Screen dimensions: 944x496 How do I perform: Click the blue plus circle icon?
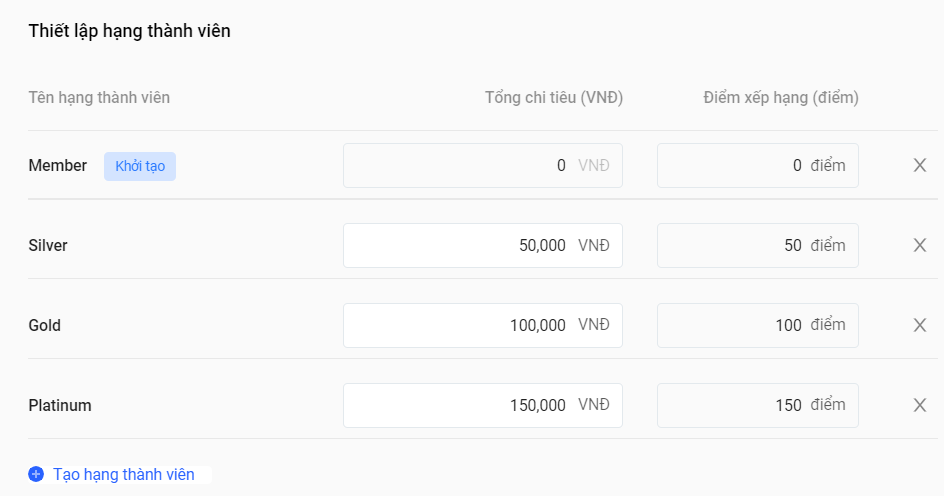[36, 474]
